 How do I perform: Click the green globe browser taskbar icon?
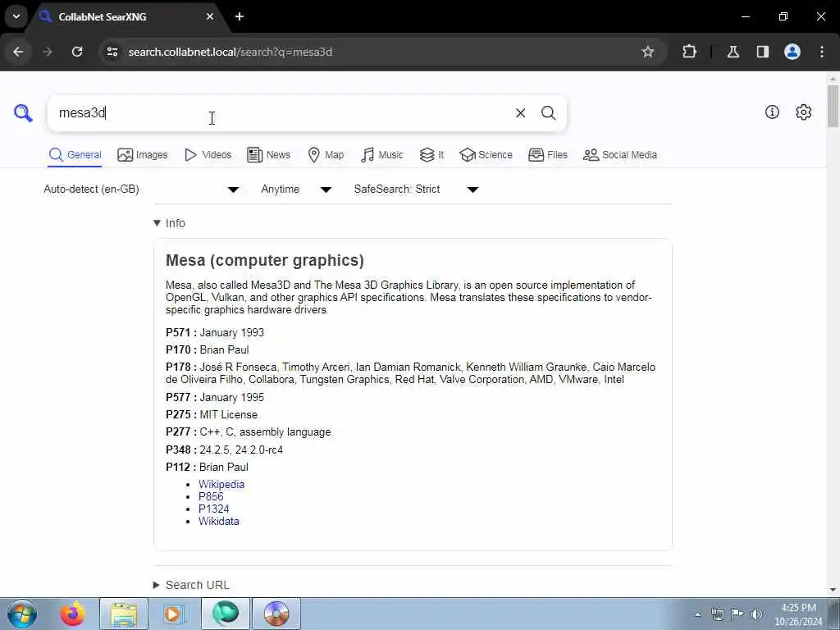226,614
